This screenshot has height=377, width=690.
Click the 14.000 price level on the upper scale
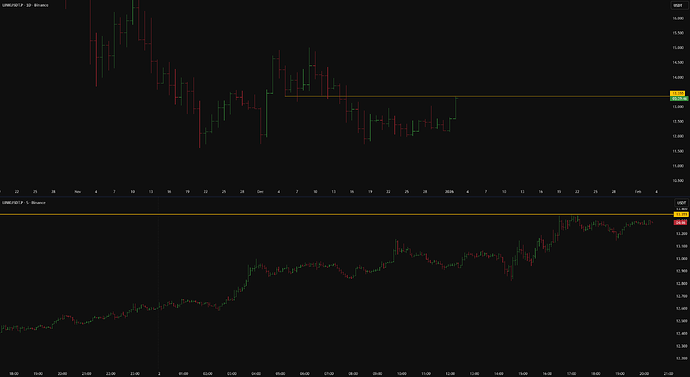(x=677, y=77)
